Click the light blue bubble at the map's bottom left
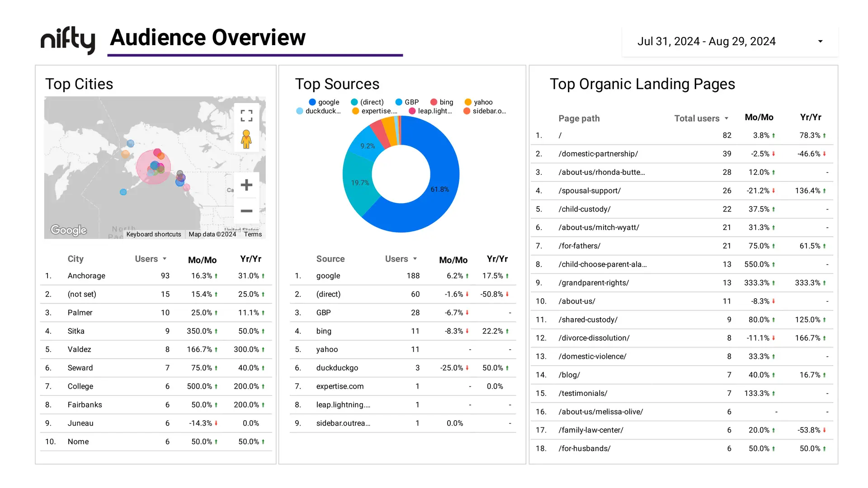Viewport: 868px width, 488px height. pyautogui.click(x=123, y=192)
